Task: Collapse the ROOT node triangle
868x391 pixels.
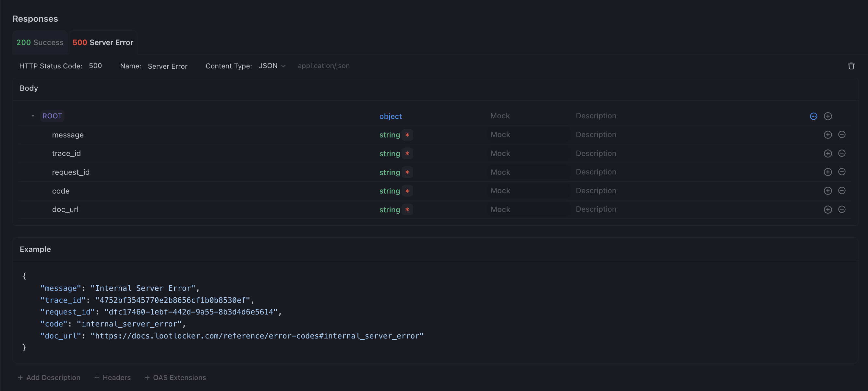Action: [33, 116]
